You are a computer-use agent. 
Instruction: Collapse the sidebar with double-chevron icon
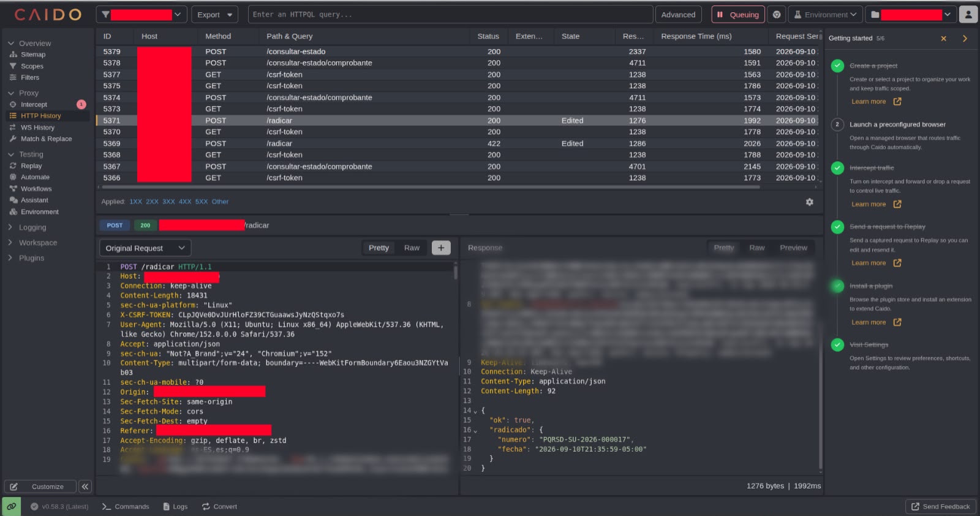pos(85,487)
